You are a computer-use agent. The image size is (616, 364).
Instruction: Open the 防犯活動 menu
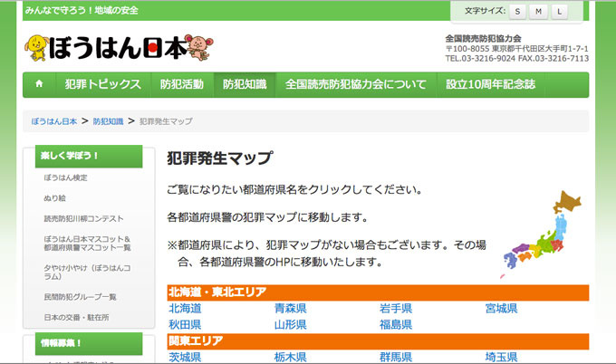(x=182, y=84)
